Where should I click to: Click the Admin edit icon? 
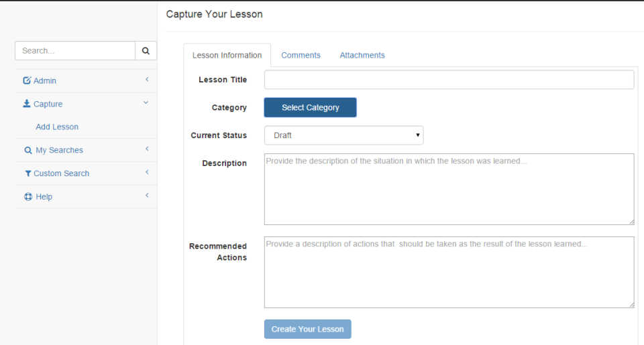[27, 80]
